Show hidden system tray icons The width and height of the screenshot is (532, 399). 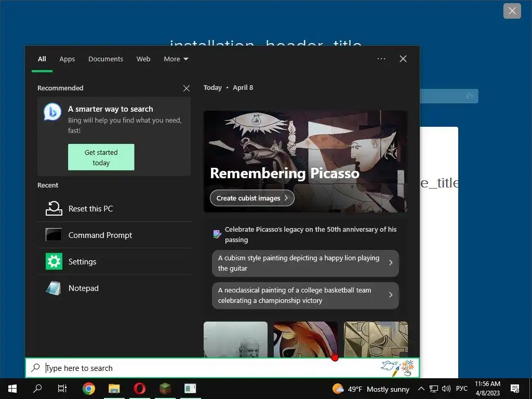tap(421, 389)
